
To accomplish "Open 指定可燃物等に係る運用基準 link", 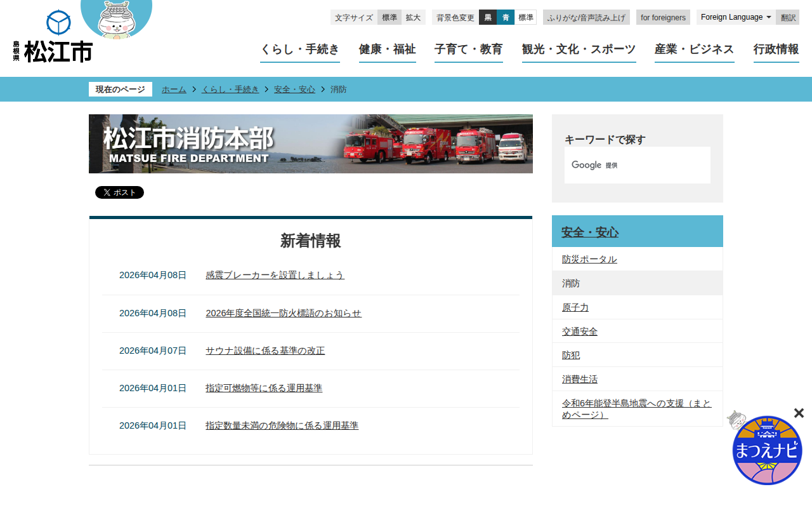I will 264,388.
